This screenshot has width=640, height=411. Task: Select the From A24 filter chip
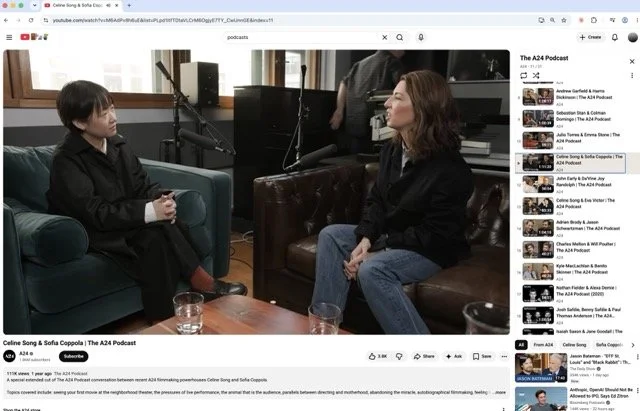tap(543, 345)
